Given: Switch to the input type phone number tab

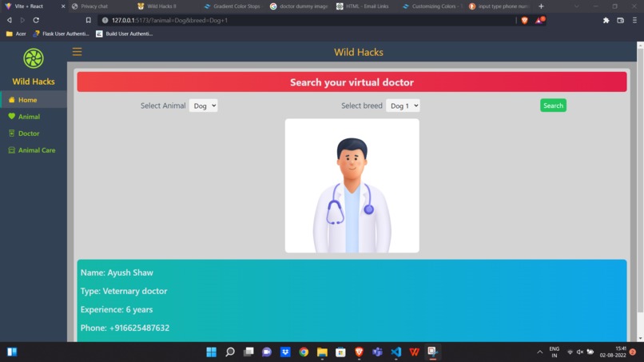Looking at the screenshot, I should tap(499, 6).
